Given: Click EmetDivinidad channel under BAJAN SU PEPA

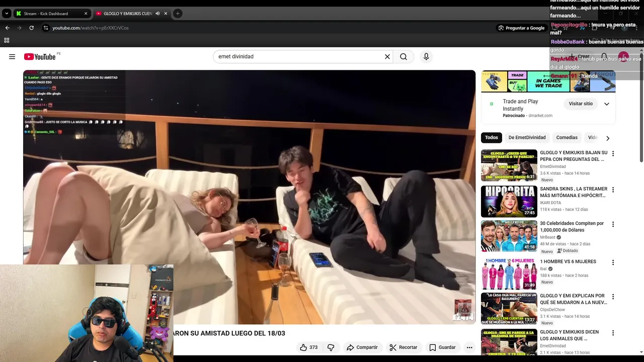Looking at the screenshot, I should 553,167.
